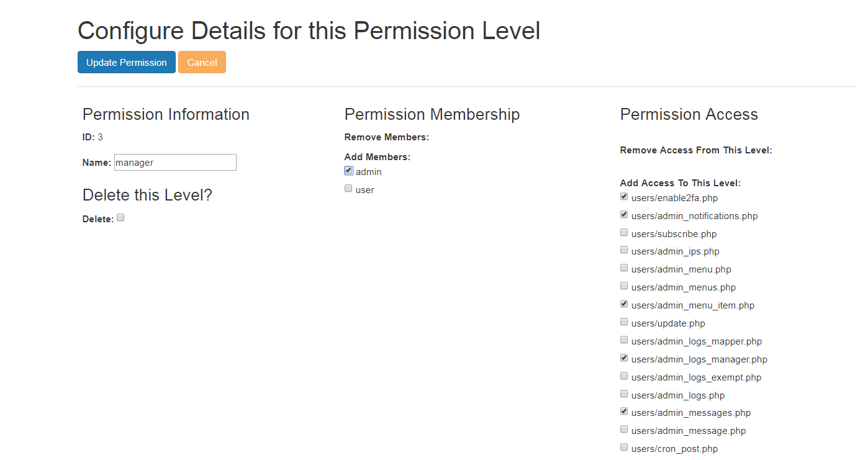Image resolution: width=868 pixels, height=460 pixels.
Task: Click the Update Permission button
Action: [126, 62]
